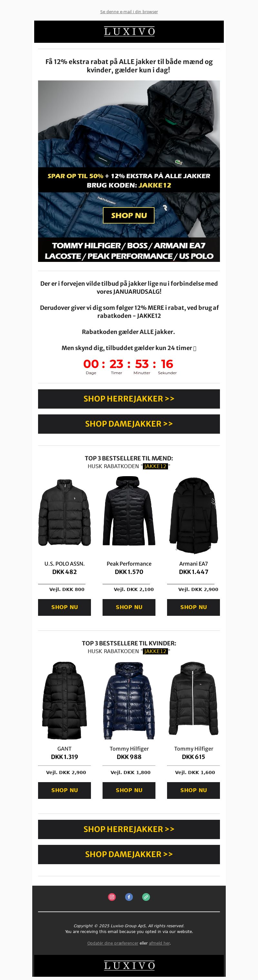Open the Facebook icon in footer

(129, 897)
